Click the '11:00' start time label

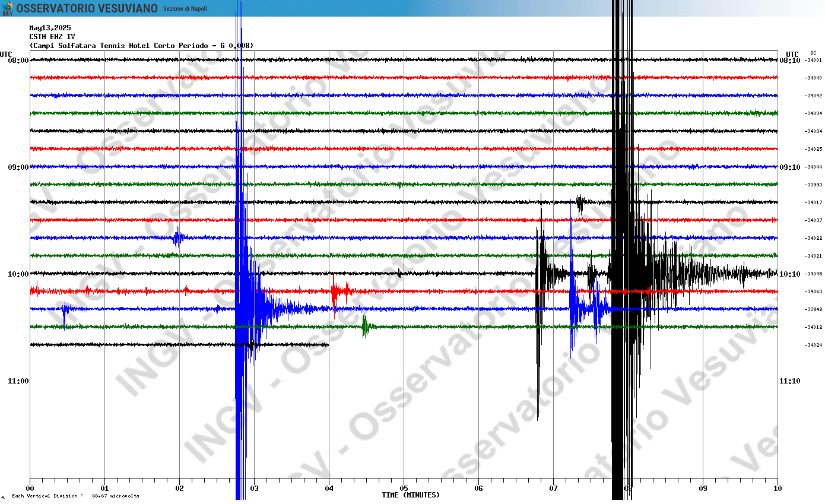(x=18, y=381)
